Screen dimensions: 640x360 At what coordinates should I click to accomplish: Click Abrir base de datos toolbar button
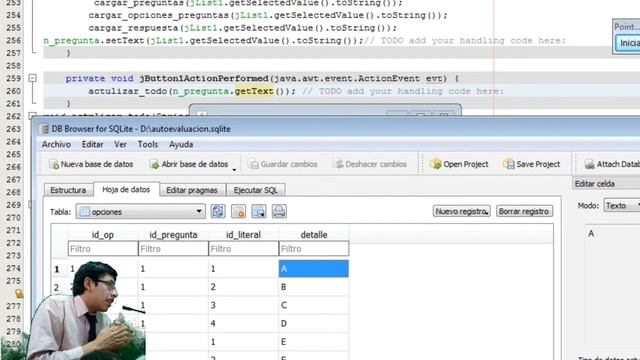coord(189,164)
